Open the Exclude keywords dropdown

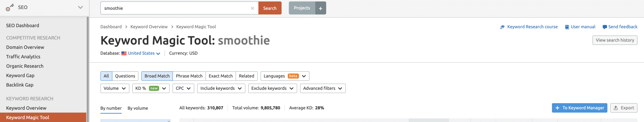273,88
